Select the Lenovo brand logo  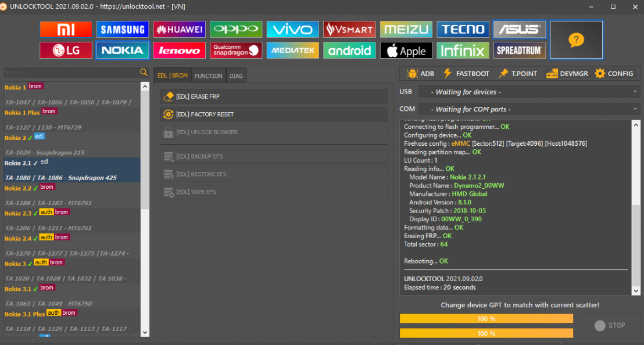pos(179,51)
